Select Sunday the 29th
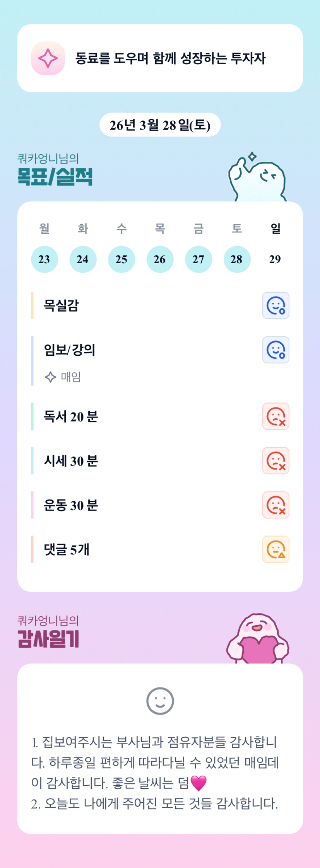 click(275, 259)
